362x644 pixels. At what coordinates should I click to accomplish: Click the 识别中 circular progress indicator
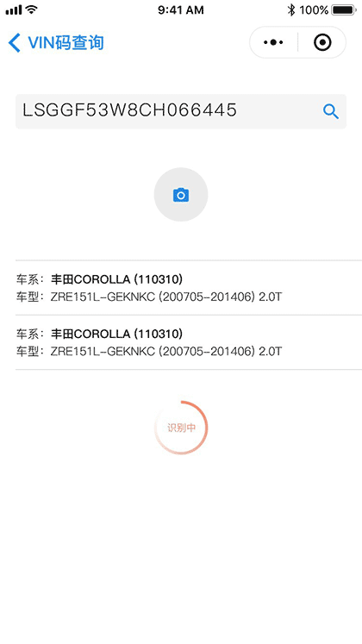click(x=181, y=428)
